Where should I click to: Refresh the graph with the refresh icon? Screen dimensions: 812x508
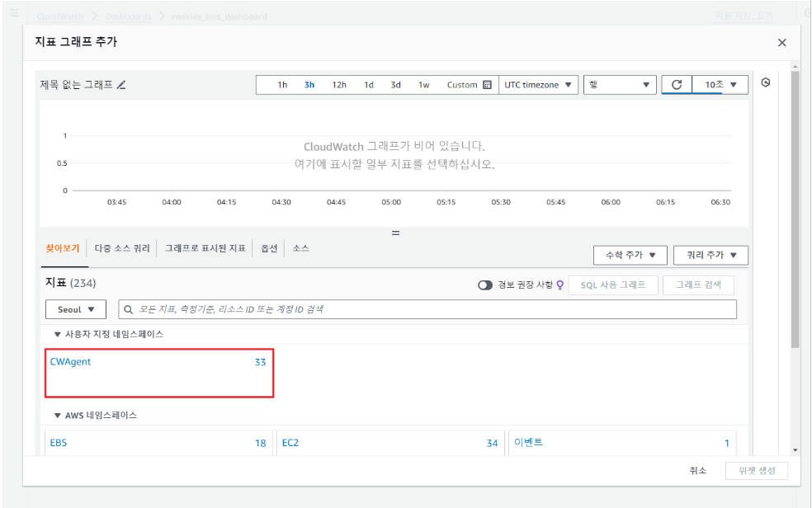click(677, 85)
